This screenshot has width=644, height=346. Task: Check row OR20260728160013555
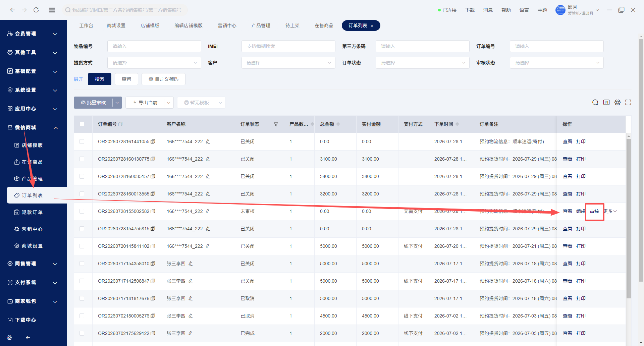click(82, 194)
